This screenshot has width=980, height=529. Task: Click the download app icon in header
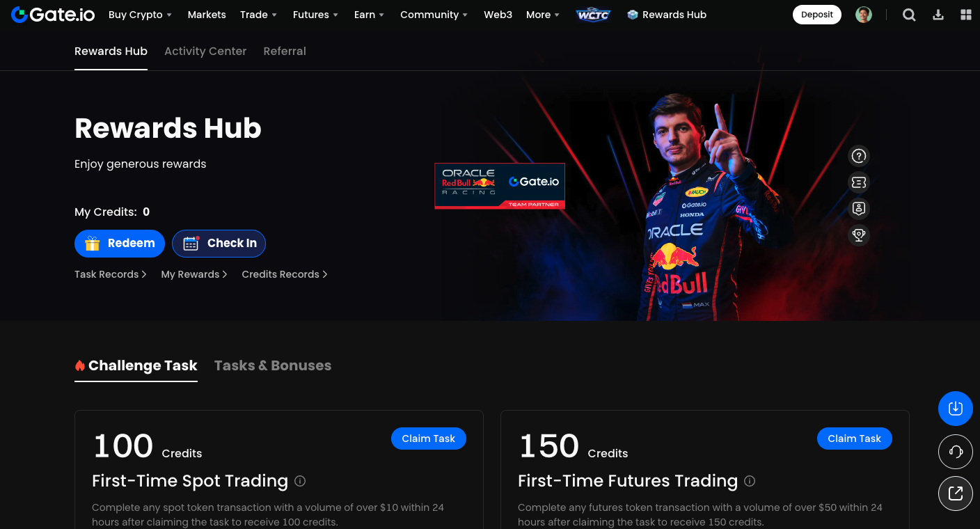pos(938,15)
